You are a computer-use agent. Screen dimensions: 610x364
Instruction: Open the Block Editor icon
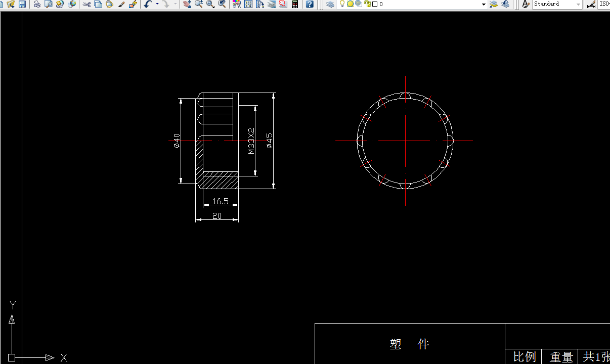pos(133,4)
